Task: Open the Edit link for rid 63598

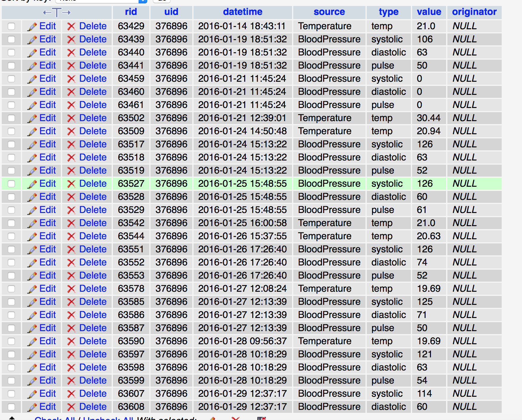Action: [x=47, y=367]
